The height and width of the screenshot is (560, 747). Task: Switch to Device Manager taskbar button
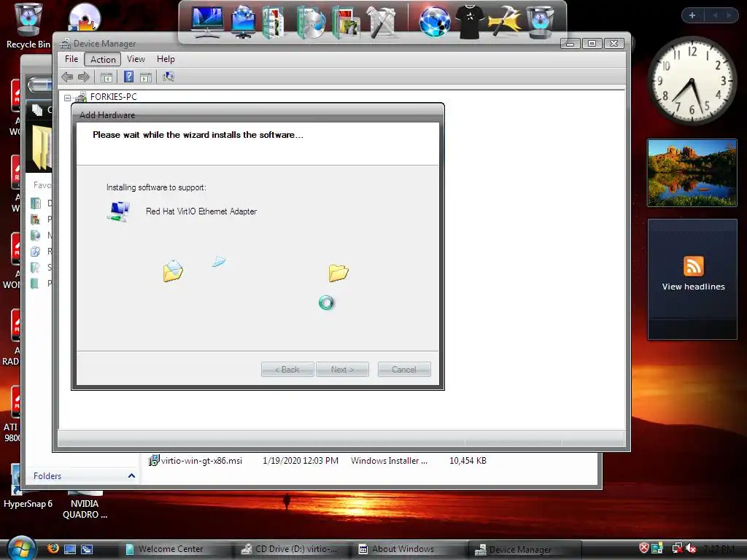pyautogui.click(x=524, y=550)
